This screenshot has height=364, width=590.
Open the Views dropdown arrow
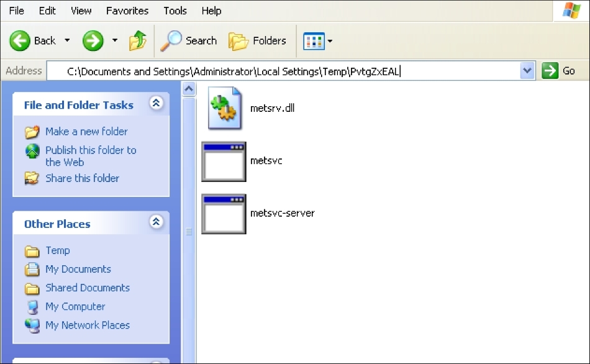[330, 40]
